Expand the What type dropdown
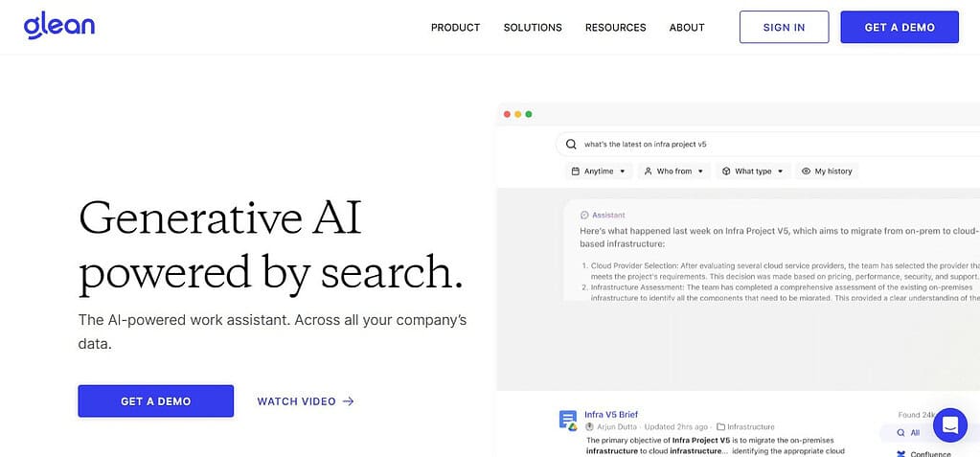 pos(753,171)
